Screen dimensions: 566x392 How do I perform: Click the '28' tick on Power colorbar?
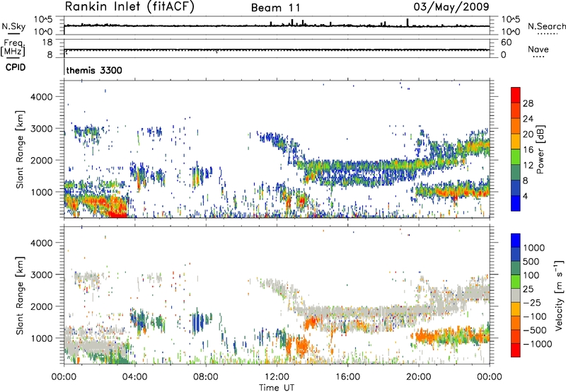point(528,103)
